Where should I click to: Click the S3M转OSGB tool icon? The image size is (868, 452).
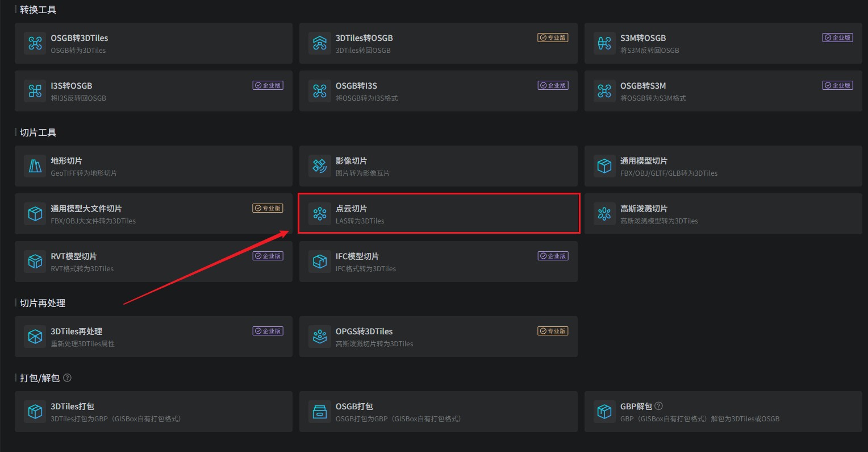[x=604, y=43]
